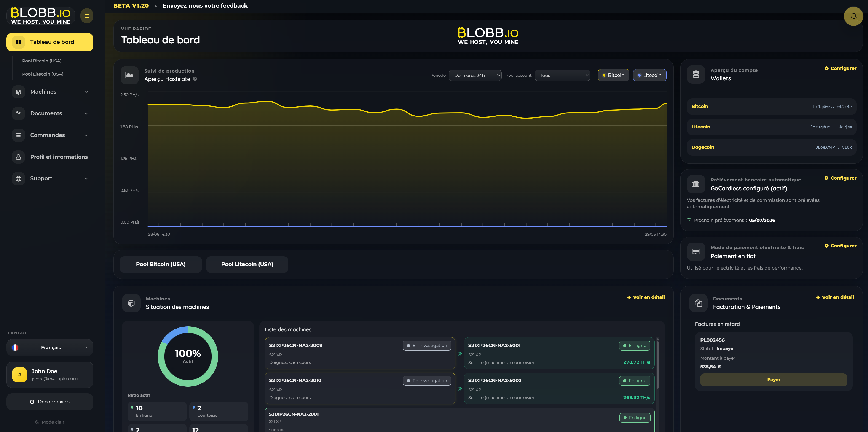Toggle the Litecoin series in the chart
868x432 pixels.
point(650,75)
